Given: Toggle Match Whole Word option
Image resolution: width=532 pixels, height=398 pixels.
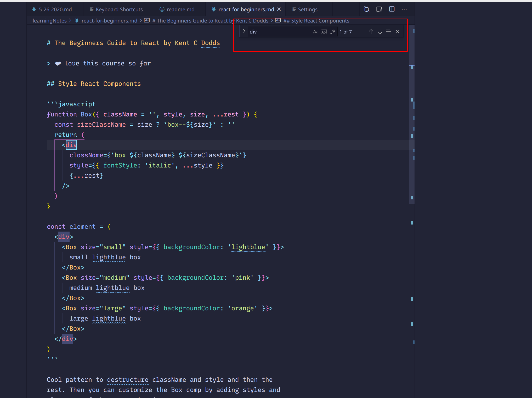Looking at the screenshot, I should [x=324, y=32].
